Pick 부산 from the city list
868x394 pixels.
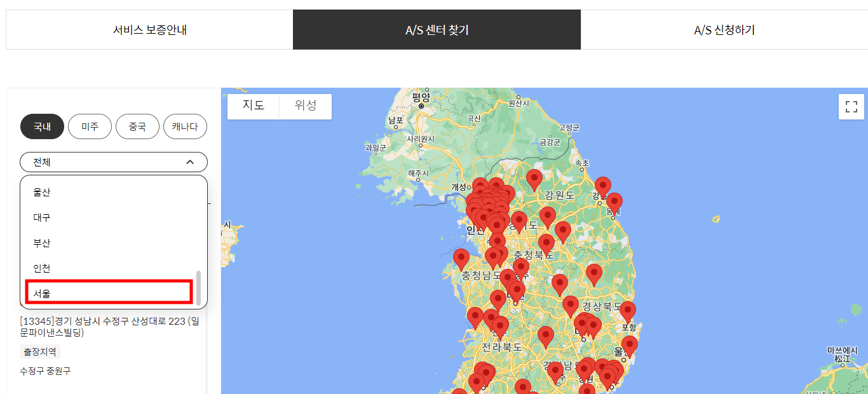tap(108, 243)
